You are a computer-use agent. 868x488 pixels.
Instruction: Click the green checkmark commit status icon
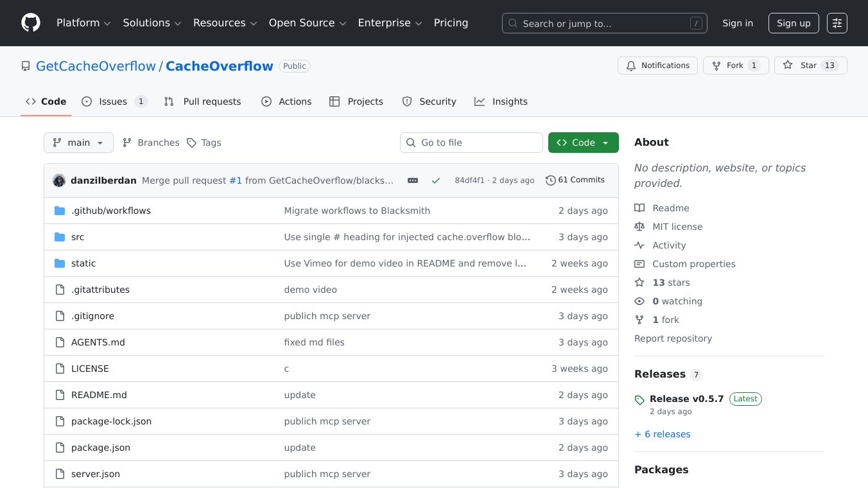pos(436,180)
